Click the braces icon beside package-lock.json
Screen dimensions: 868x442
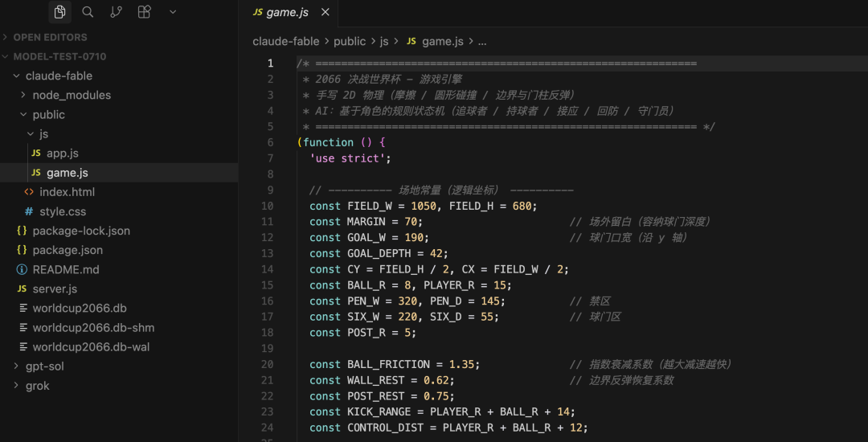pos(23,231)
